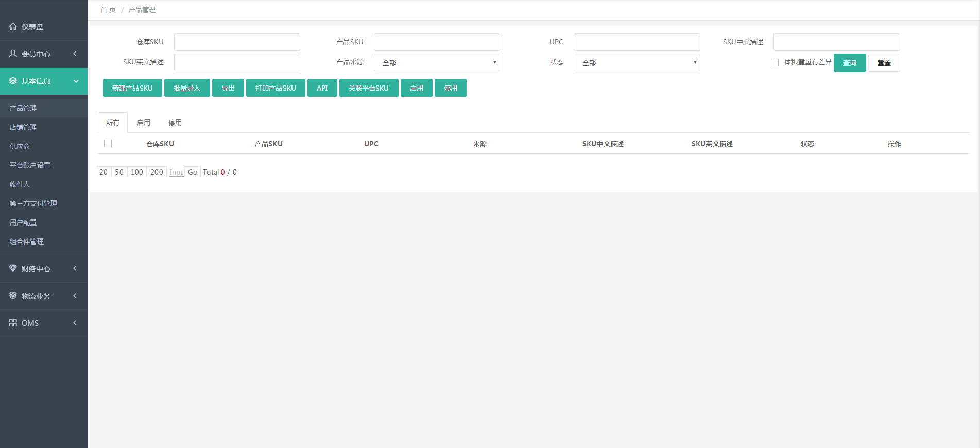Click the 操作 column header
Image resolution: width=980 pixels, height=448 pixels.
[x=895, y=144]
